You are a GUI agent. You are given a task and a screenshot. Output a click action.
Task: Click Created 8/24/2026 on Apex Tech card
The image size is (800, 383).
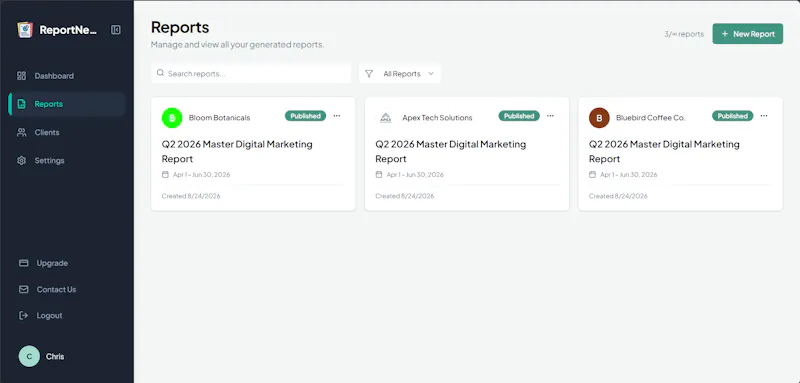(x=405, y=196)
